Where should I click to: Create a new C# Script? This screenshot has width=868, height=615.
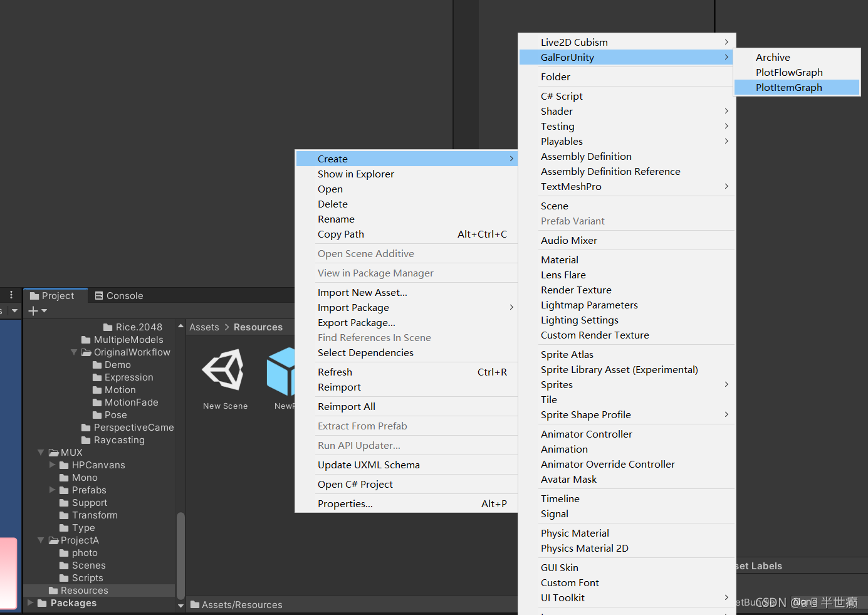tap(627, 96)
